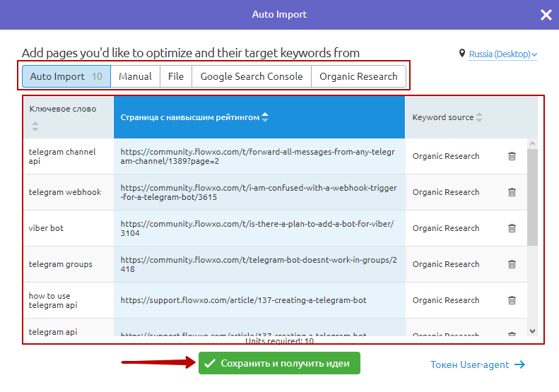Click the telegram-bot-doesnt-work-in-groups URL cell
This screenshot has height=392, width=559.
pos(259,264)
